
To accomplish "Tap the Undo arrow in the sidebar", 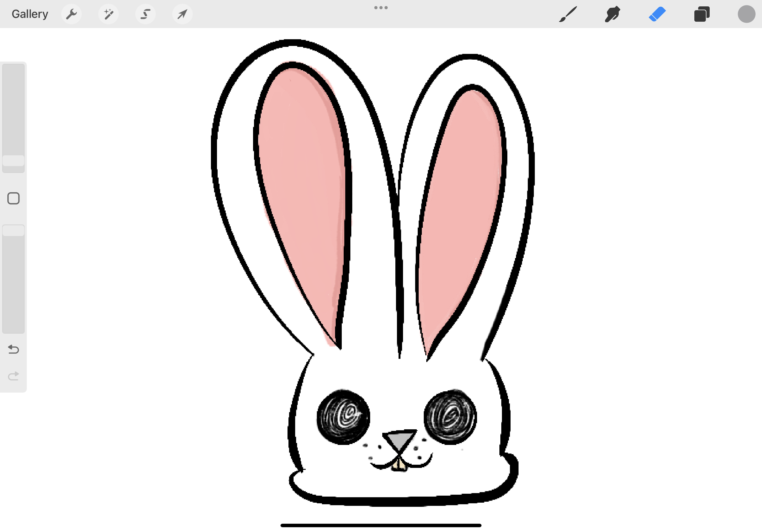I will coord(13,349).
